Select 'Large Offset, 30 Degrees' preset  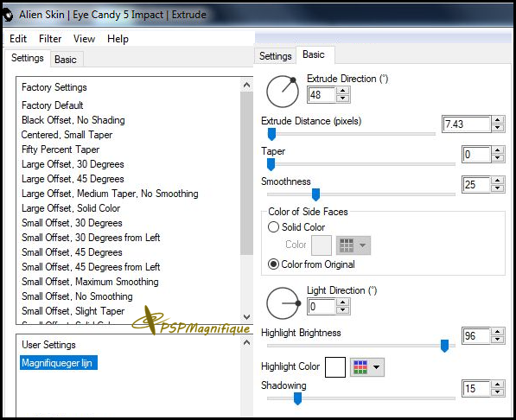(73, 164)
